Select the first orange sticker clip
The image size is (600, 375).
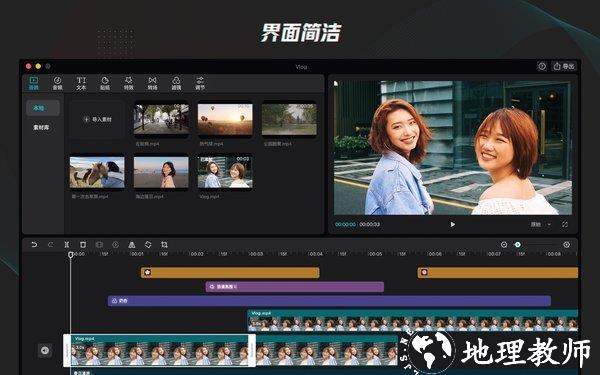[230, 273]
